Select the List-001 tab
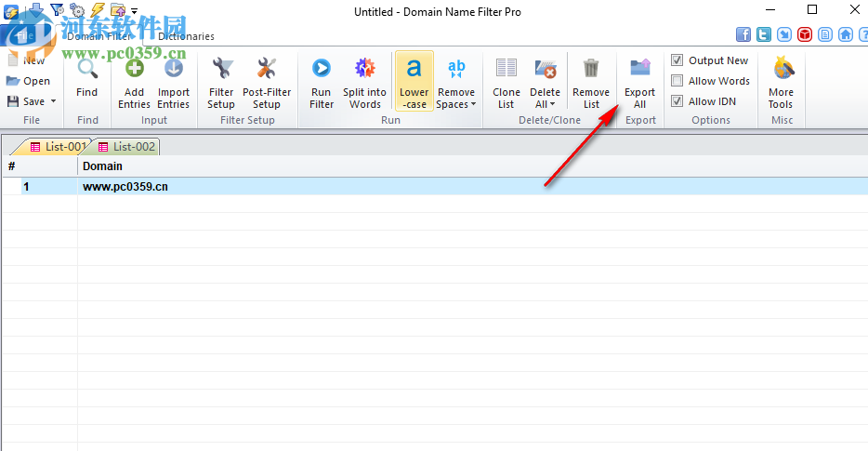Screen dimensions: 868x451 coord(56,147)
